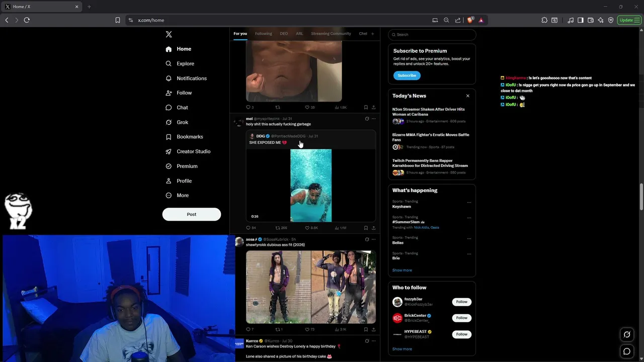Click the blue Subscribe button
The image size is (644, 362).
coord(407,75)
